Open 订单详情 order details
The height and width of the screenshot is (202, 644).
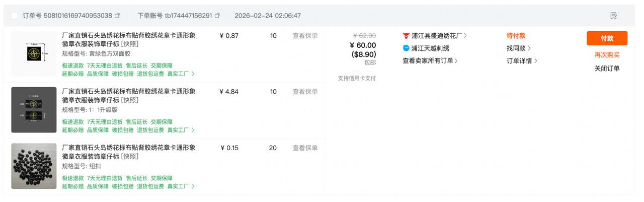[521, 61]
